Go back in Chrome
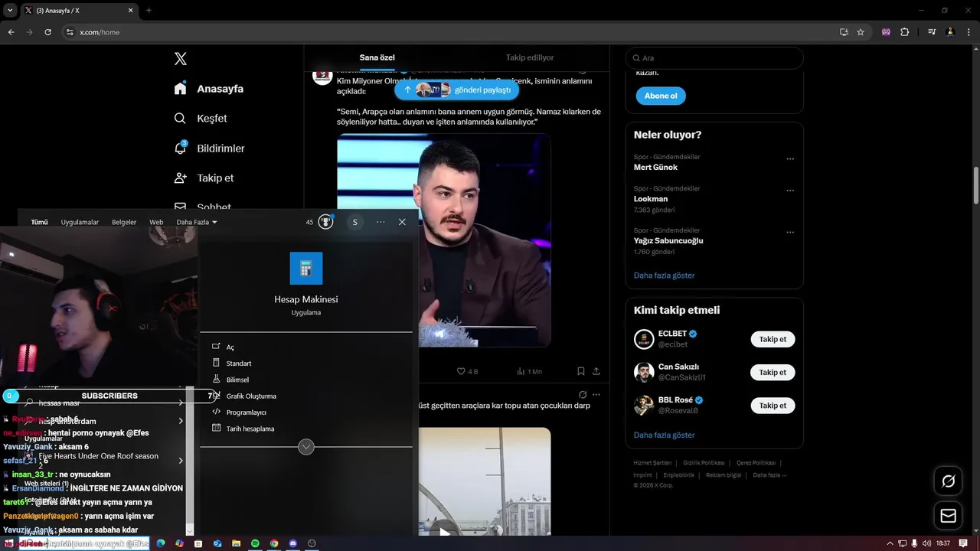The image size is (980, 551). (11, 32)
